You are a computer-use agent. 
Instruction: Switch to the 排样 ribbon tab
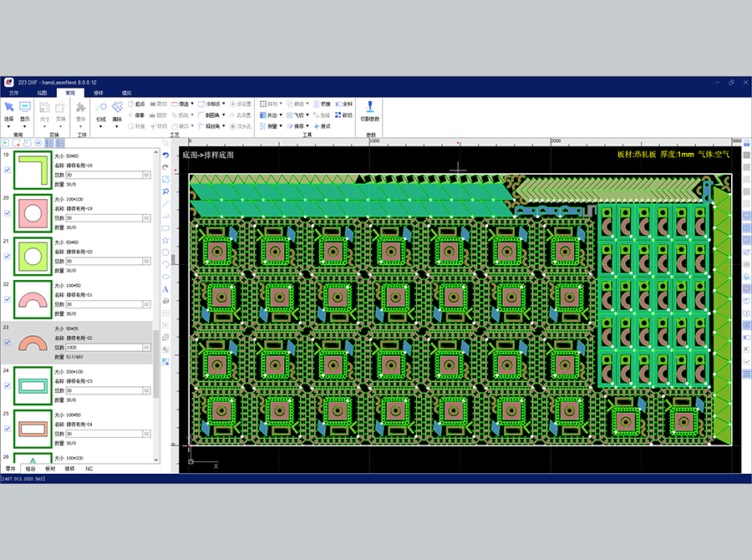coord(99,93)
